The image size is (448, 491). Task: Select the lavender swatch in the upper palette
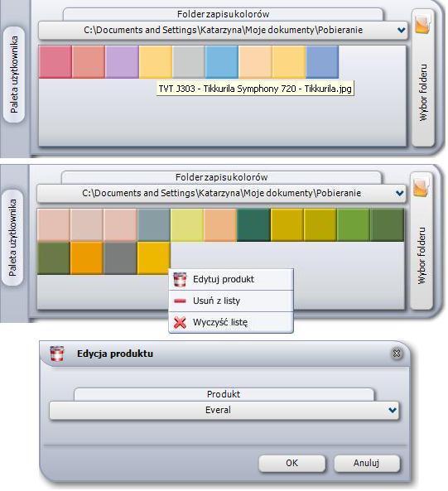click(x=122, y=62)
